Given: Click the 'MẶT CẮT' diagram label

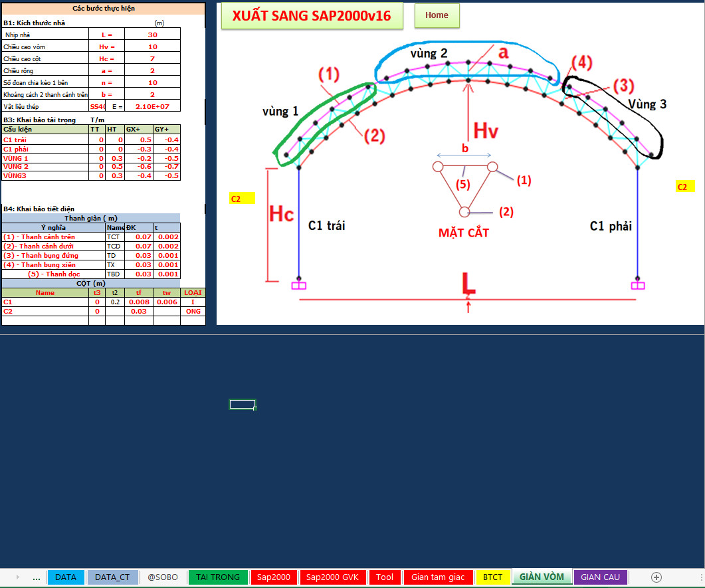Looking at the screenshot, I should (464, 233).
